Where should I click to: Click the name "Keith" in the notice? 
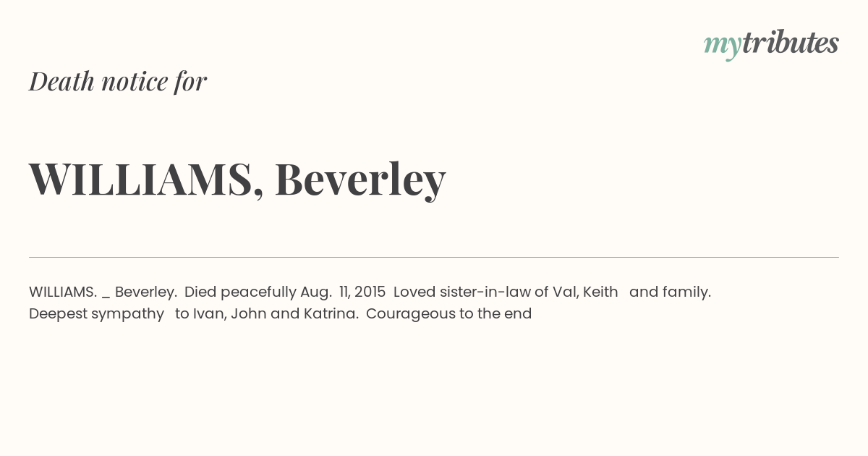(600, 292)
